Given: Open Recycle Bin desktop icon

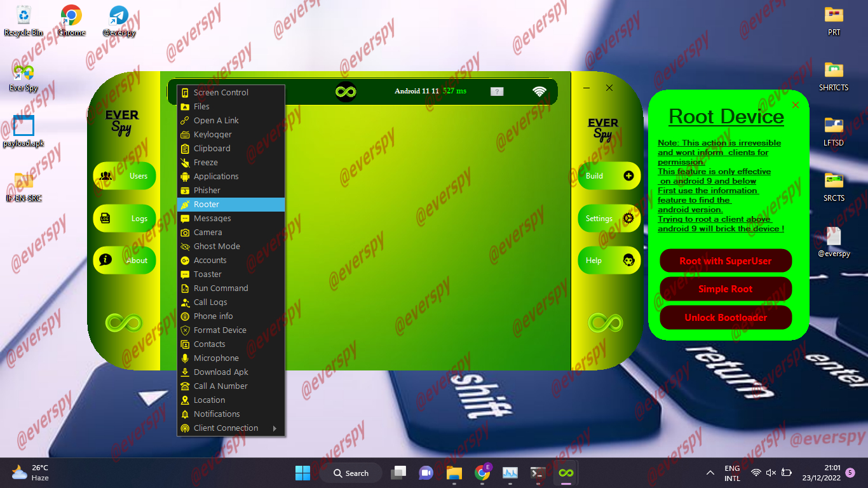Looking at the screenshot, I should coord(24,21).
